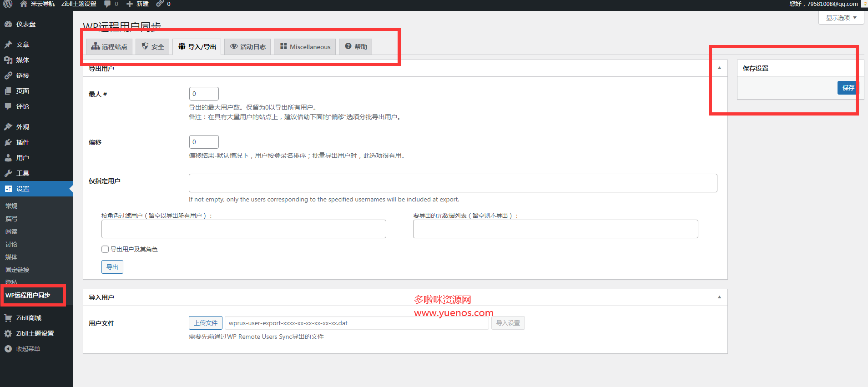
Task: Collapse sidebar with 收起菜单
Action: click(x=36, y=349)
